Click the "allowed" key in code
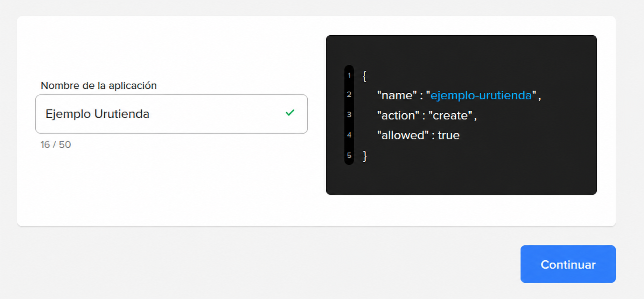Image resolution: width=644 pixels, height=299 pixels. pyautogui.click(x=402, y=135)
